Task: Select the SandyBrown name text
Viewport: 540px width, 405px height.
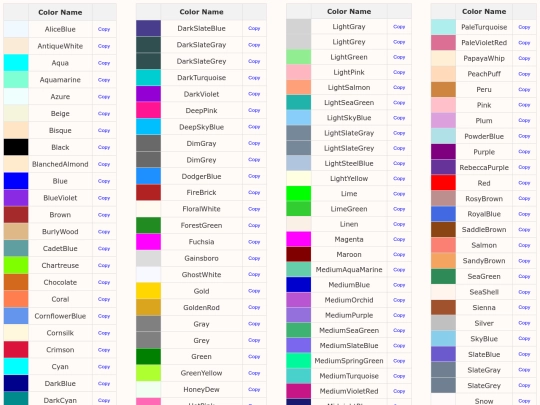Action: pyautogui.click(x=484, y=261)
